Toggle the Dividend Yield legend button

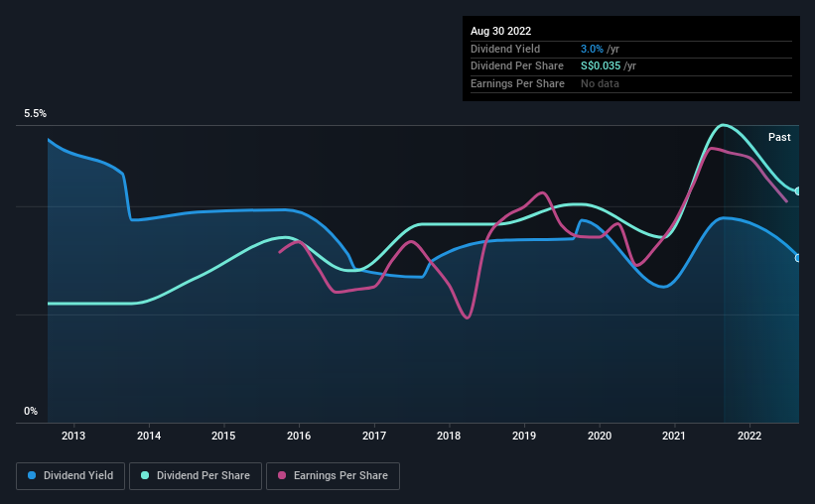[x=70, y=476]
